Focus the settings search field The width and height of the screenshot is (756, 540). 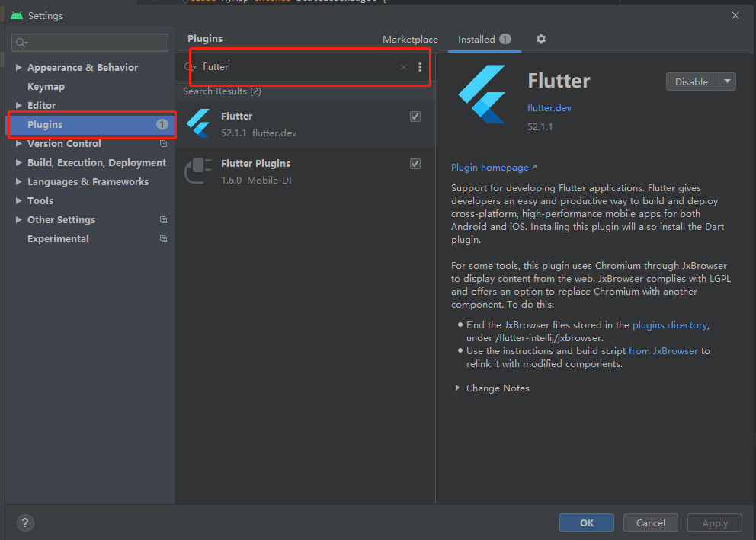click(x=90, y=43)
